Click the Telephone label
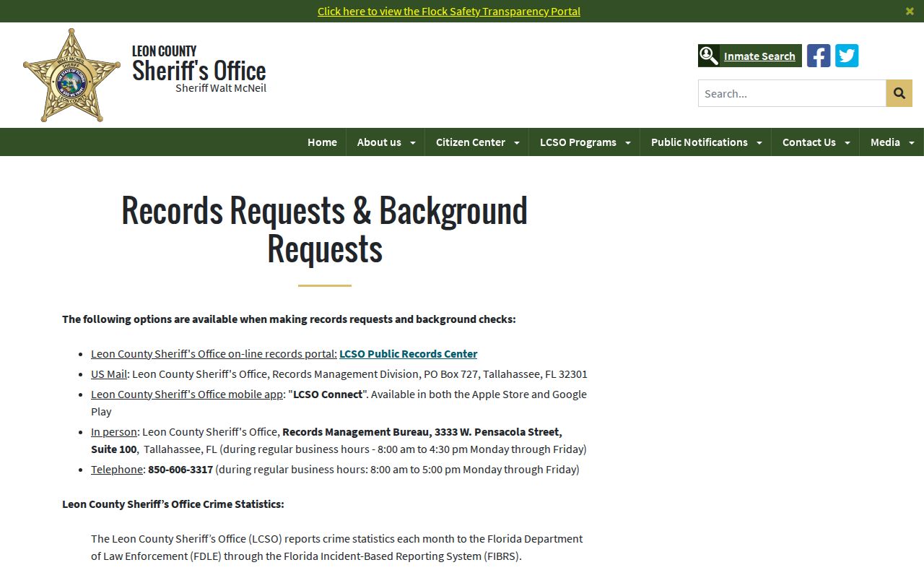This screenshot has width=924, height=578. pyautogui.click(x=117, y=470)
